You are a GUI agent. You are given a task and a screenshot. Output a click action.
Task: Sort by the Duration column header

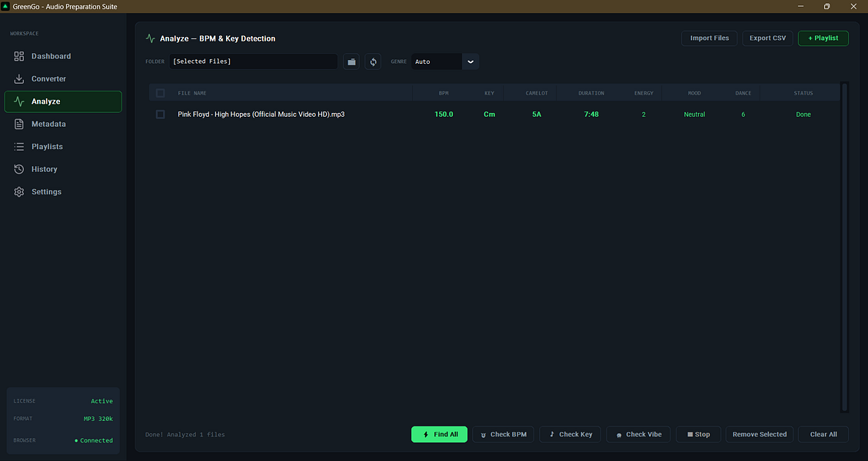pyautogui.click(x=591, y=93)
